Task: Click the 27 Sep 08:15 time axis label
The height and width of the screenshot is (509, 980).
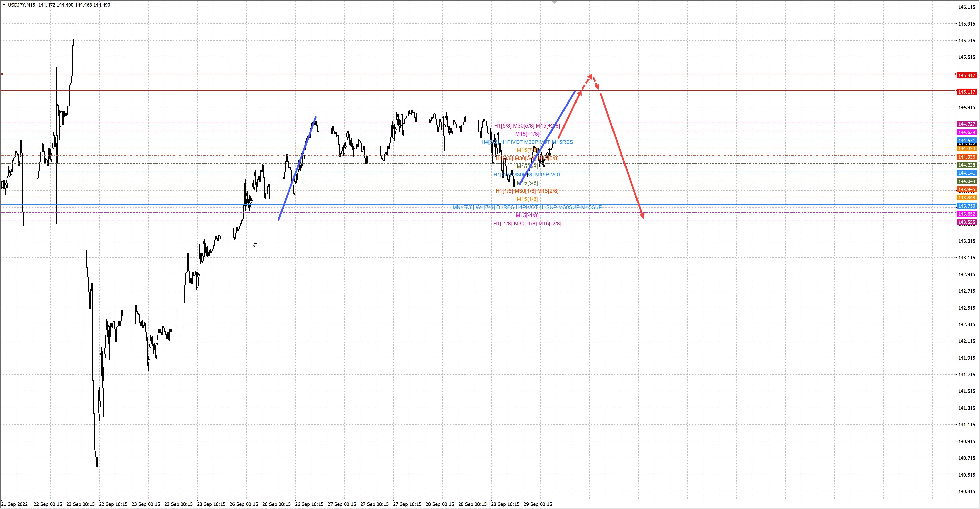Action: tap(374, 504)
